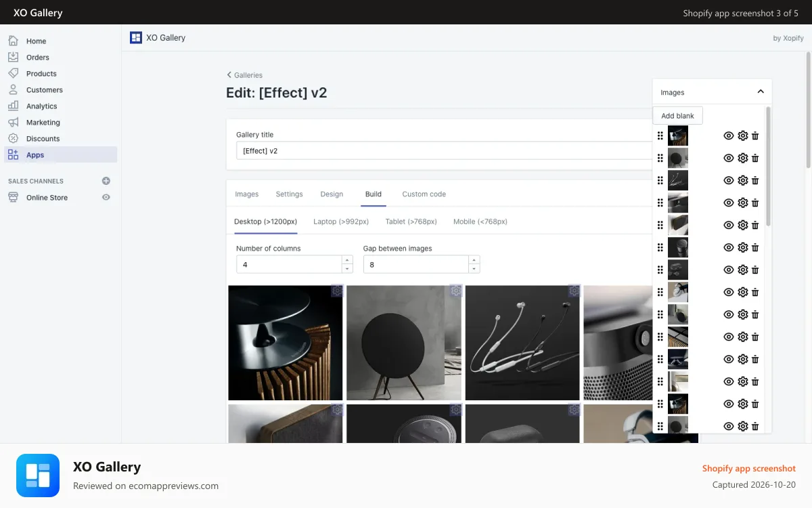812x508 pixels.
Task: Open Analytics bar chart icon
Action: coord(14,106)
